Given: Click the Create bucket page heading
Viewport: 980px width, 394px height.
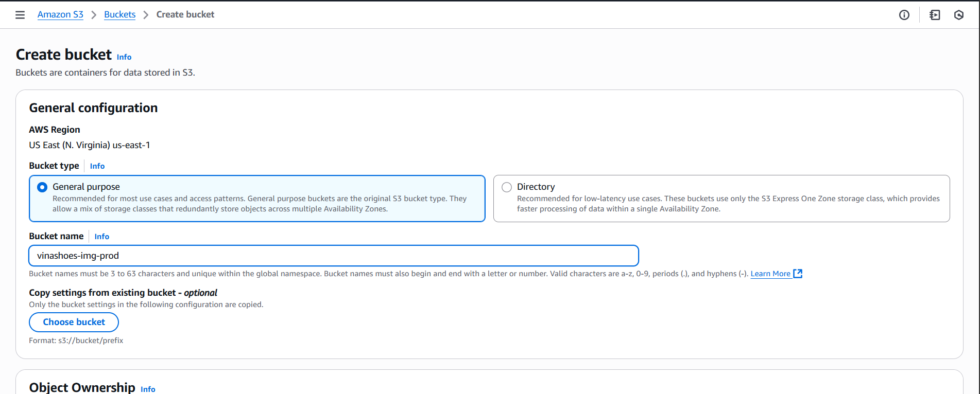Looking at the screenshot, I should coord(64,55).
